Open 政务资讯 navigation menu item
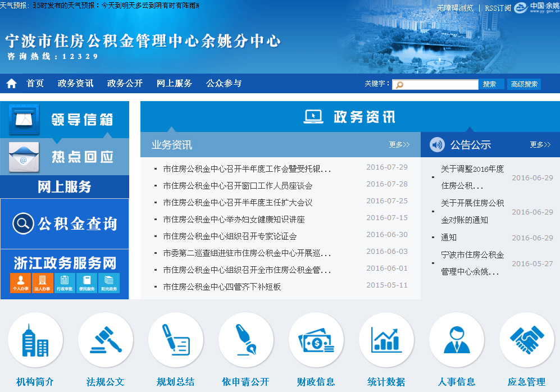The image size is (560, 392). tap(75, 84)
